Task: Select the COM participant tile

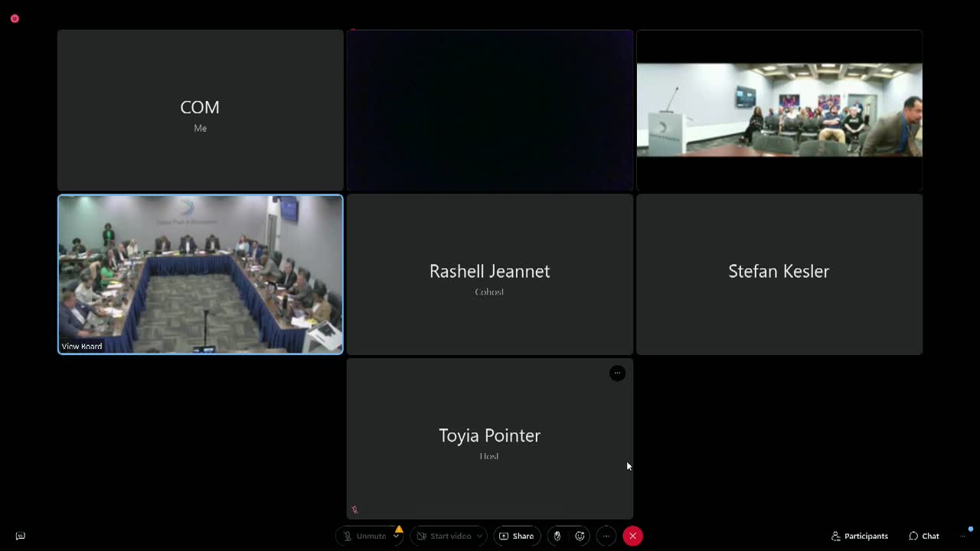Action: 201,110
